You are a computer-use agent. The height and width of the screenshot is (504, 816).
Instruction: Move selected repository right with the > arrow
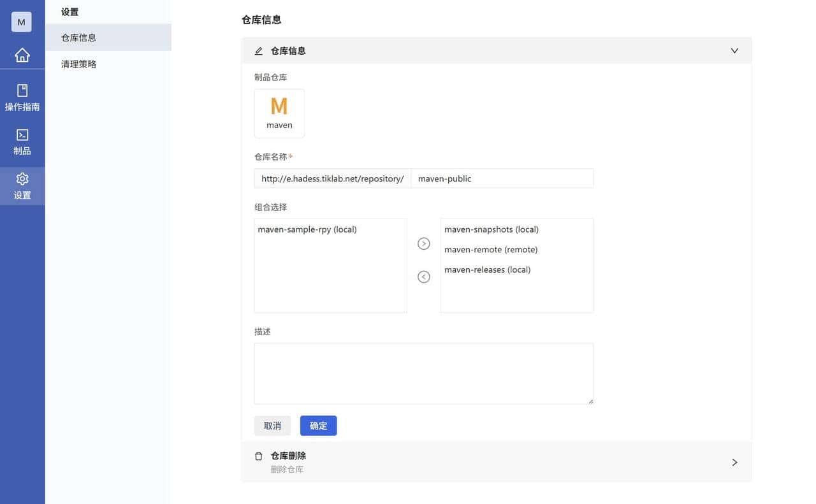[423, 243]
